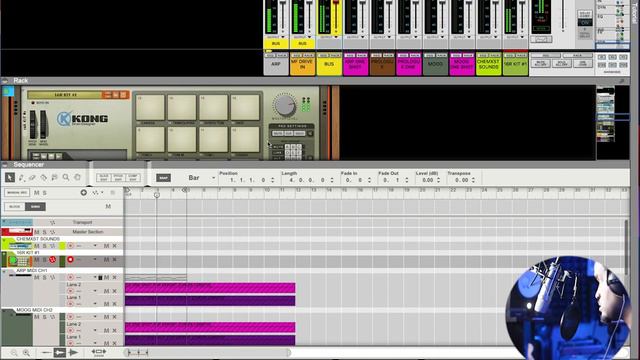Click the add track plus icon
Screen dimensions: 640x360
(x=83, y=192)
